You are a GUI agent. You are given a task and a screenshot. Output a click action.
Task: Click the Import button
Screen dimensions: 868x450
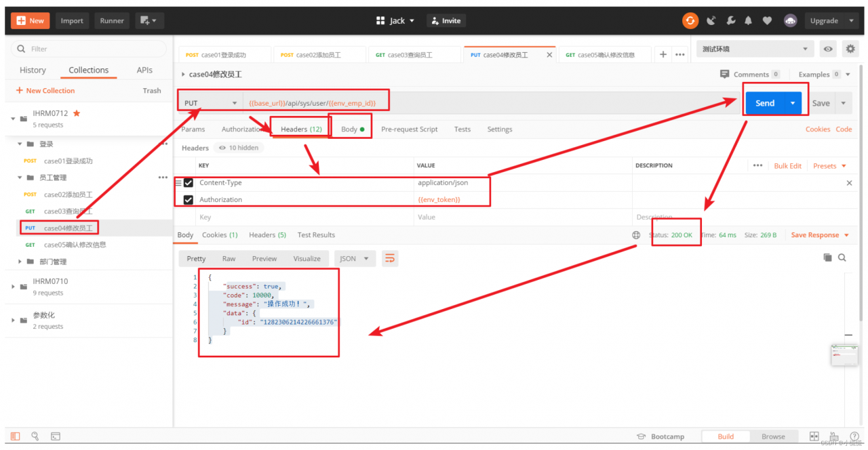(72, 21)
